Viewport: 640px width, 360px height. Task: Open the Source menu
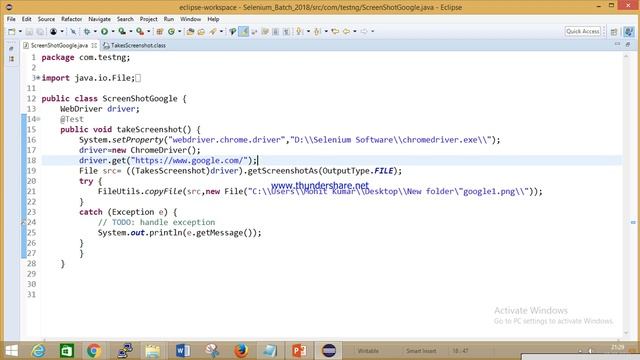[46, 19]
